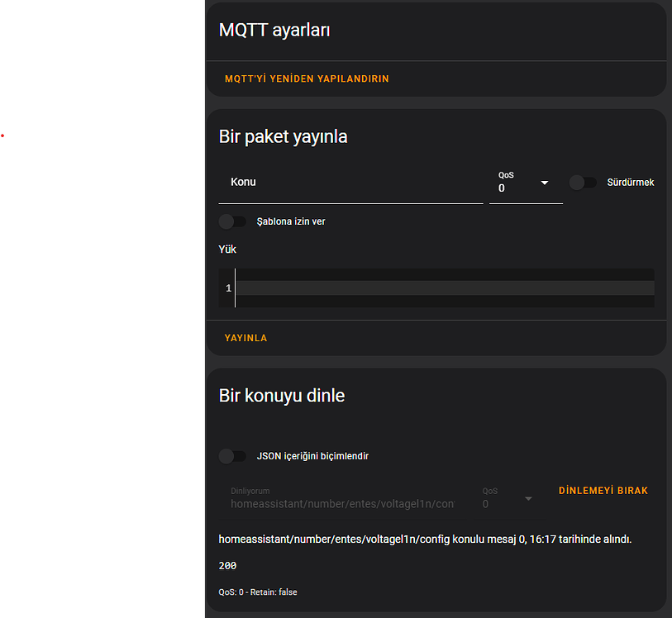Viewport: 672px width, 618px height.
Task: Click the publish QoS dropdown arrow icon
Action: pos(544,183)
